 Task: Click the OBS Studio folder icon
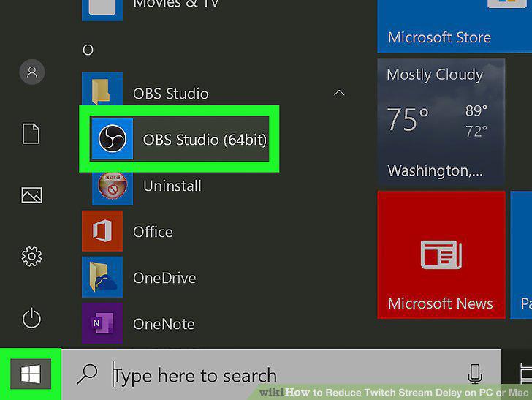coord(102,90)
